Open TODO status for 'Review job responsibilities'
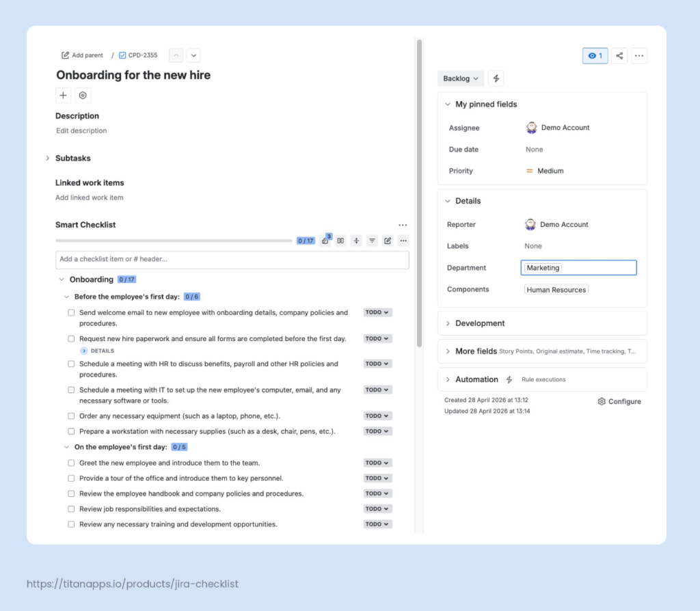Image resolution: width=700 pixels, height=611 pixels. click(x=377, y=508)
